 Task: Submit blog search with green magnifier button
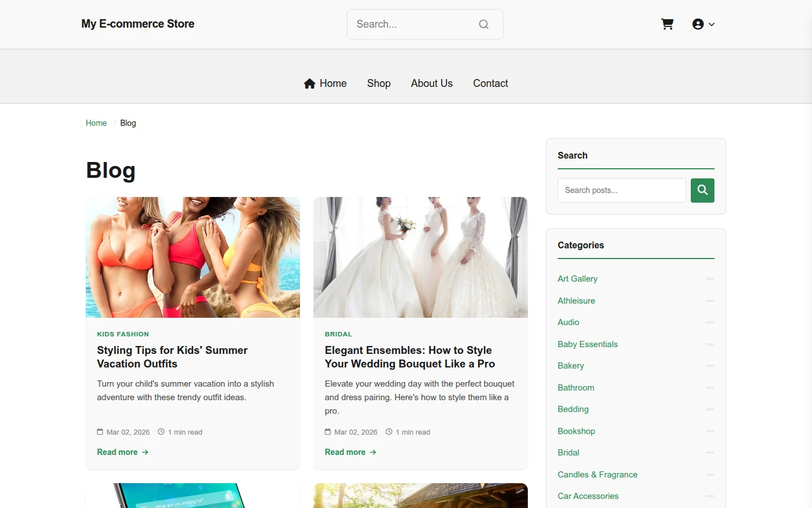coord(703,190)
